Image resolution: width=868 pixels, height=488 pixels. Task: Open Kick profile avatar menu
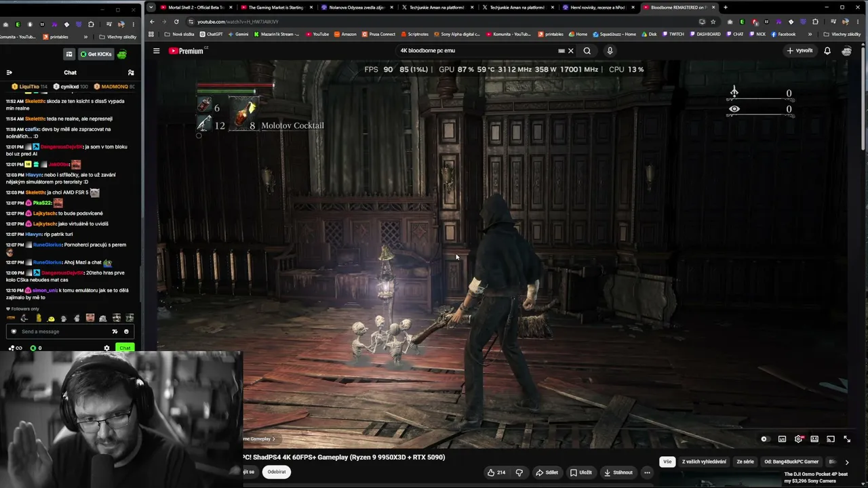[x=122, y=54]
